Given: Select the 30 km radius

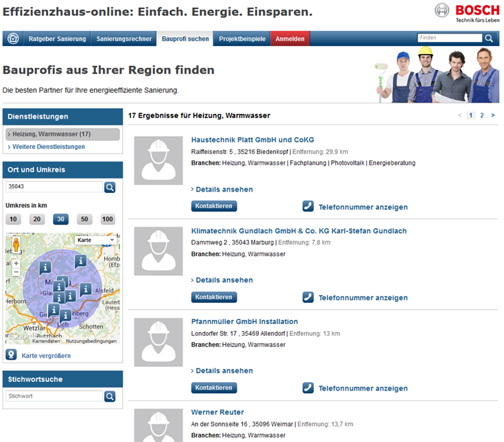Looking at the screenshot, I should [x=61, y=219].
